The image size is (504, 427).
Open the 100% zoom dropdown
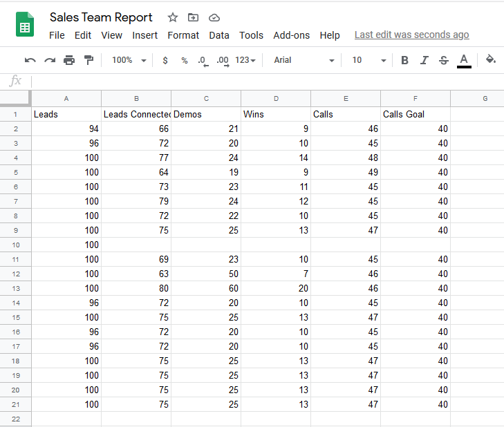[x=129, y=60]
